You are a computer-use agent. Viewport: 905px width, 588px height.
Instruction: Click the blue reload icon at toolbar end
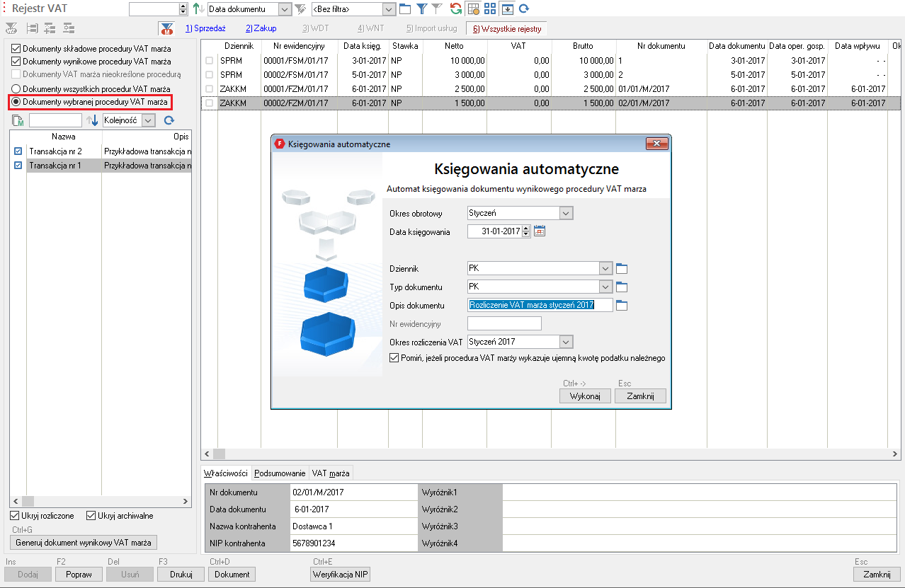pos(524,9)
